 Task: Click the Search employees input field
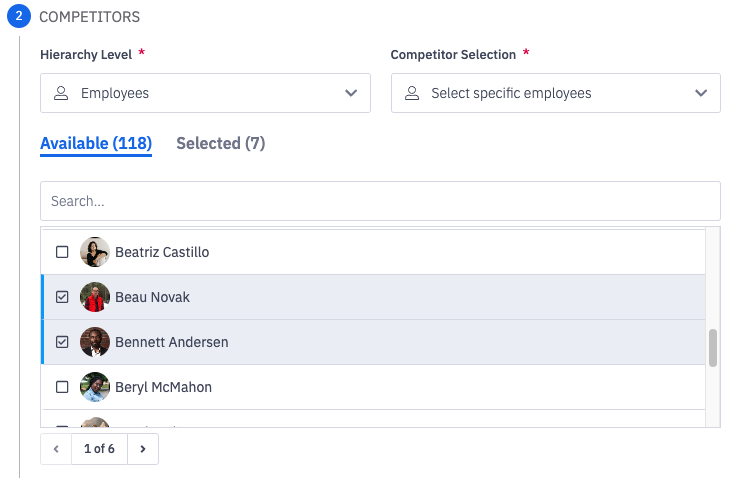point(380,201)
